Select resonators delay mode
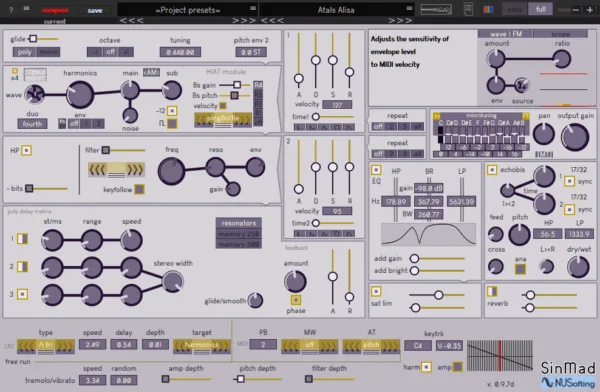The image size is (600, 392). tap(239, 223)
